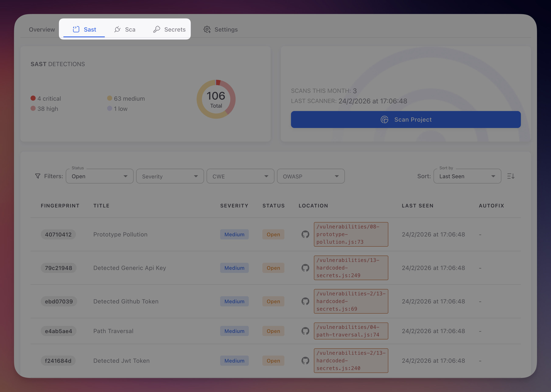The height and width of the screenshot is (392, 551).
Task: Click the GitHub icon on the Detected Jwt Token row
Action: [305, 361]
